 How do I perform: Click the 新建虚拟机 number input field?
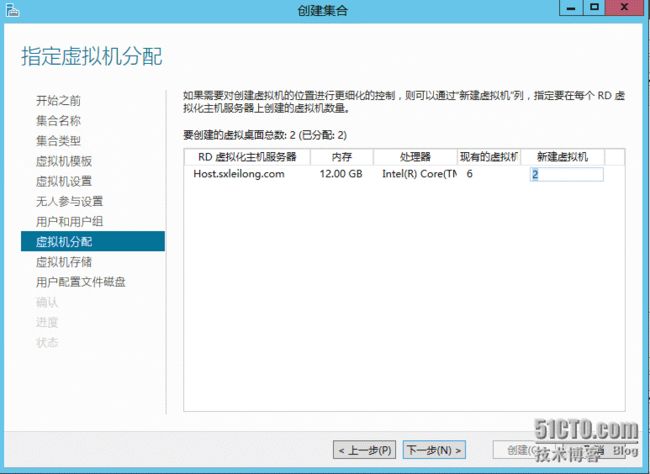click(x=567, y=174)
